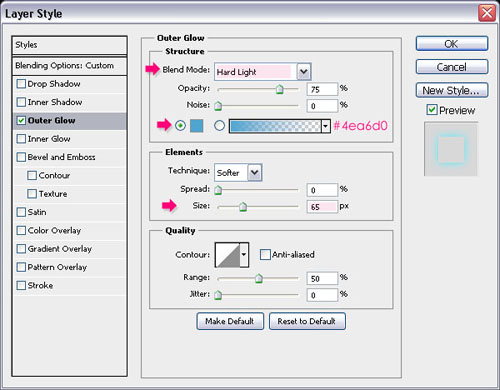Screen dimensions: 500x390
Task: Click the blue glow color swatch
Action: coord(197,126)
